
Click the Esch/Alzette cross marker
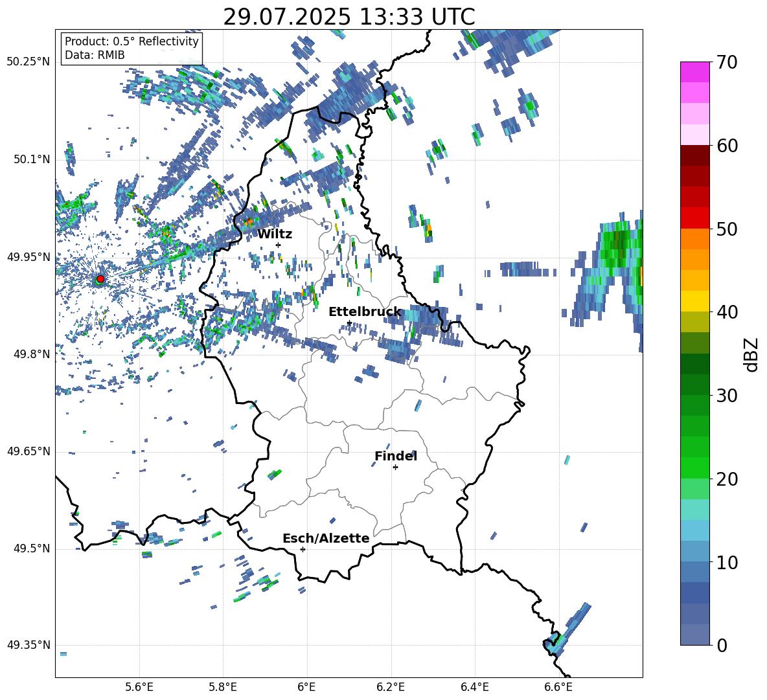pyautogui.click(x=303, y=549)
